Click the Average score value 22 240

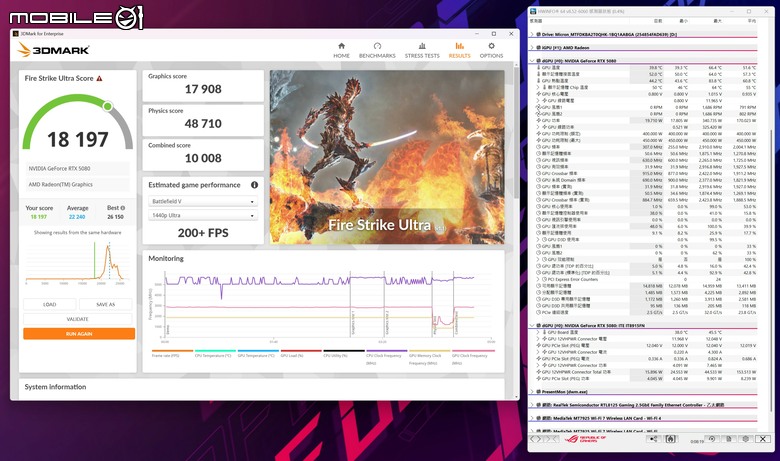coord(77,217)
